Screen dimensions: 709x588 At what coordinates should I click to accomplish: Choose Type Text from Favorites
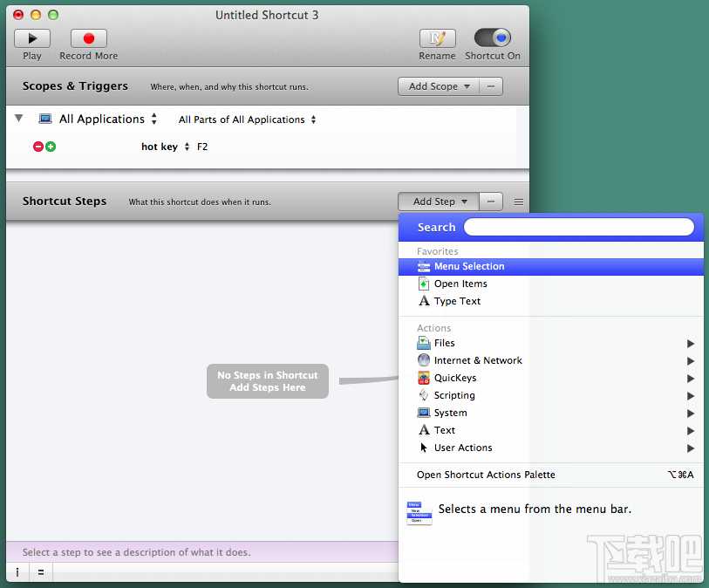[551, 301]
